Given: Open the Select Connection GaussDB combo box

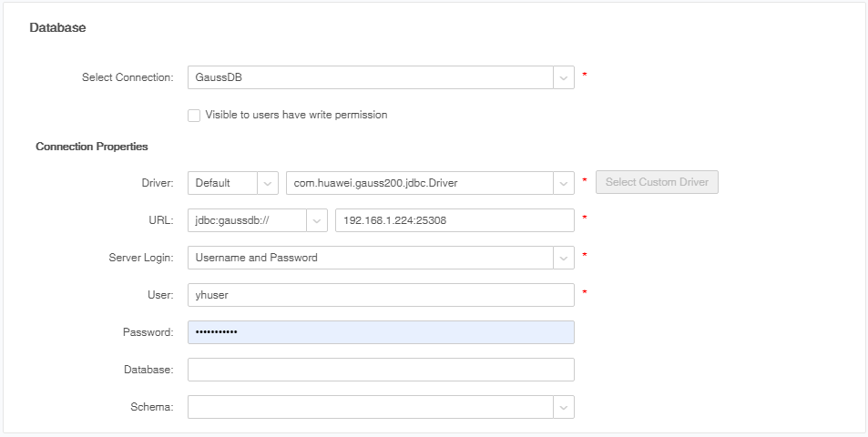Looking at the screenshot, I should [x=370, y=77].
